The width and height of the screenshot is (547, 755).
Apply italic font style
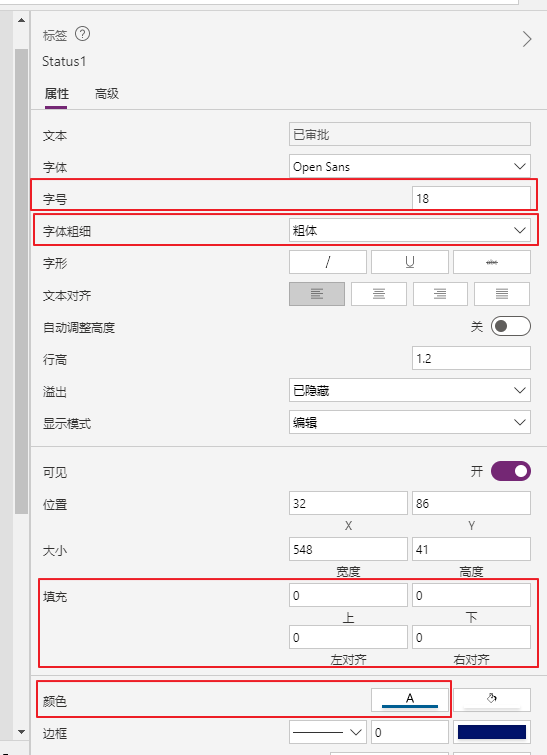327,262
